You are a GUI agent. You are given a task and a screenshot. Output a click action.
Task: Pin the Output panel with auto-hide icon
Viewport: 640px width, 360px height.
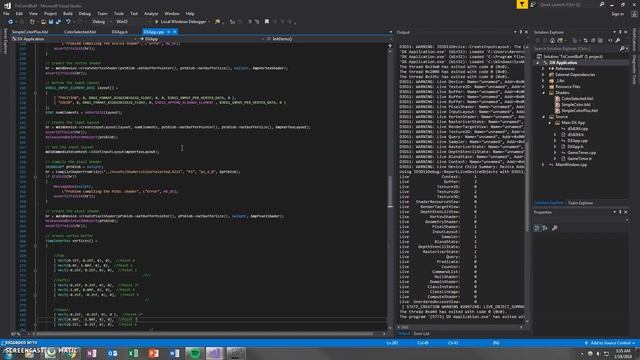tap(520, 32)
